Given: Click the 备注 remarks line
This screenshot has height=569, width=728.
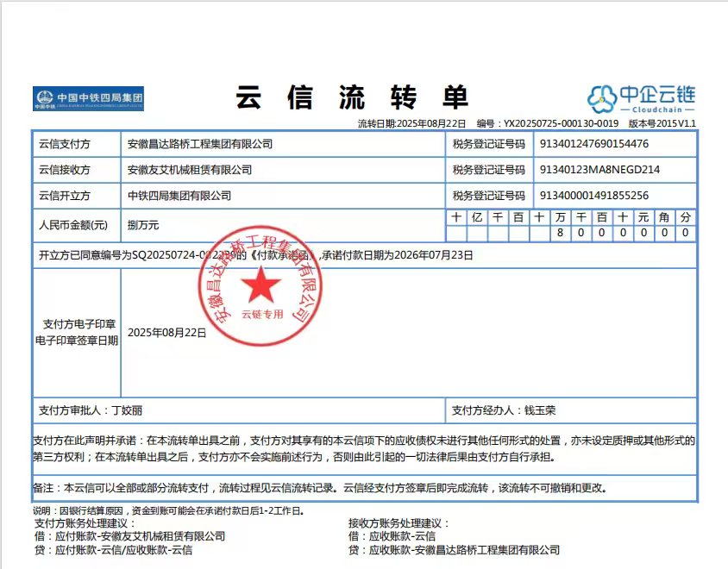Looking at the screenshot, I should point(320,488).
